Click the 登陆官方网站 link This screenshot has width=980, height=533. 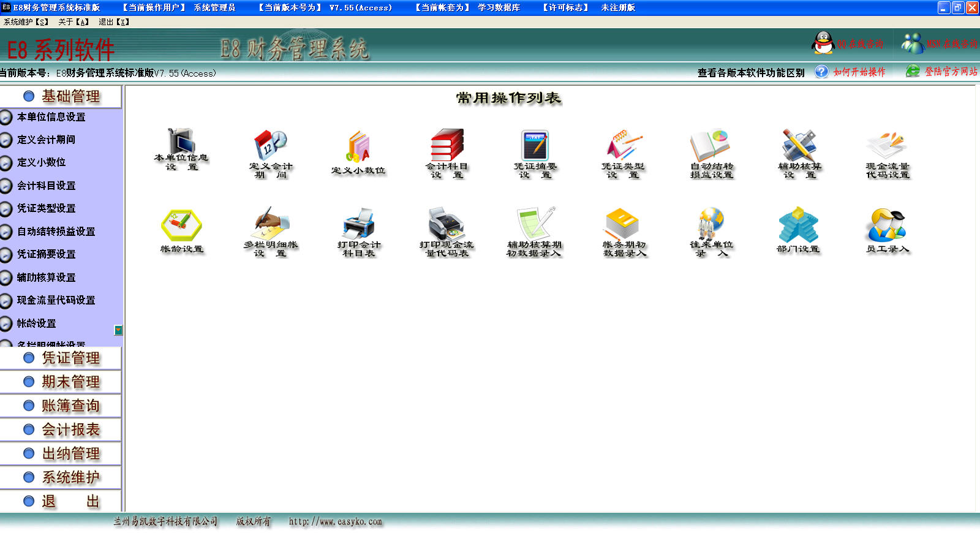[x=951, y=71]
